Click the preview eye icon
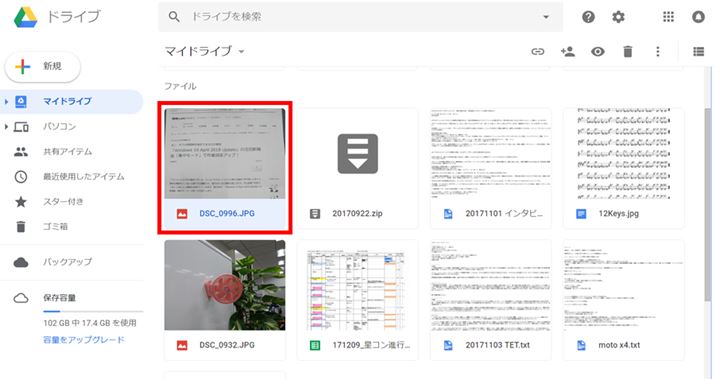715x379 pixels. click(598, 52)
